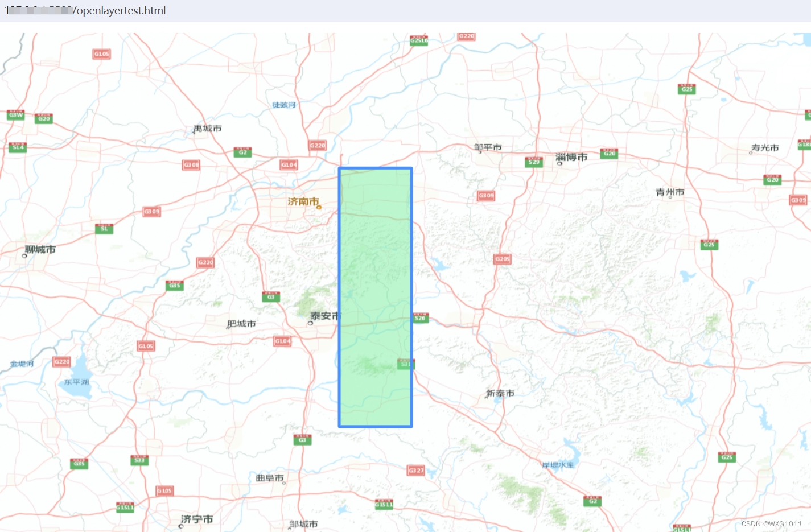Click the S14 road marker on the left edge
The image size is (811, 532).
(17, 147)
